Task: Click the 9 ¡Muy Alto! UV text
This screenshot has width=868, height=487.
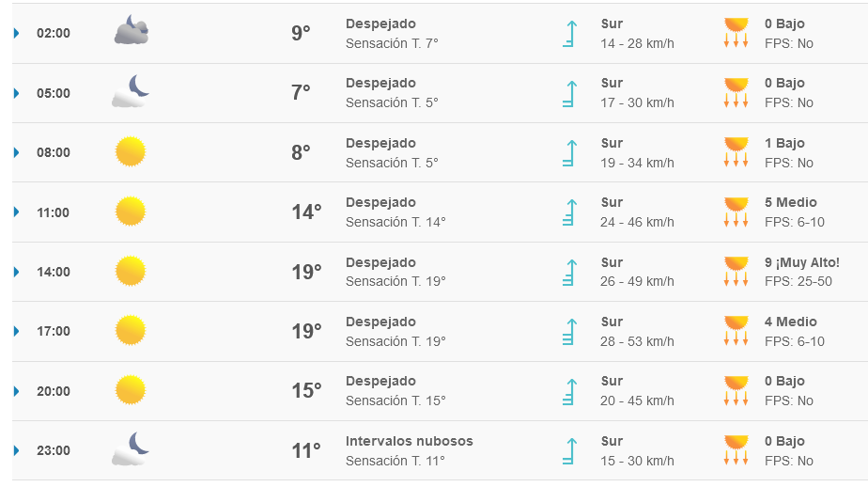Action: (x=801, y=262)
